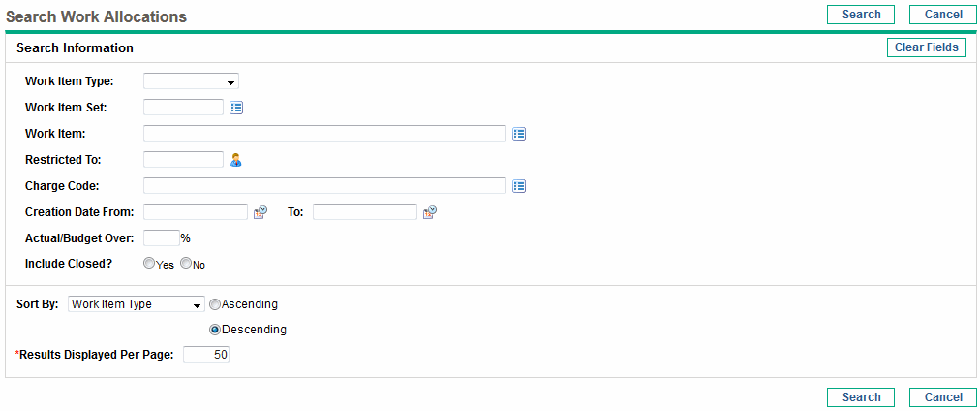Expand the Work Item Type dropdown
This screenshot has width=980, height=411.
[191, 81]
